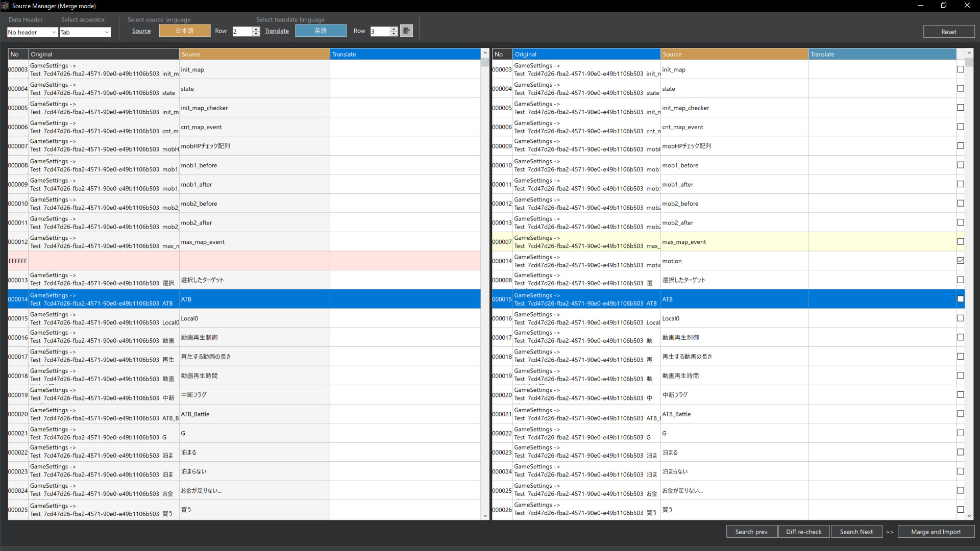Click Marge and Import

click(937, 532)
